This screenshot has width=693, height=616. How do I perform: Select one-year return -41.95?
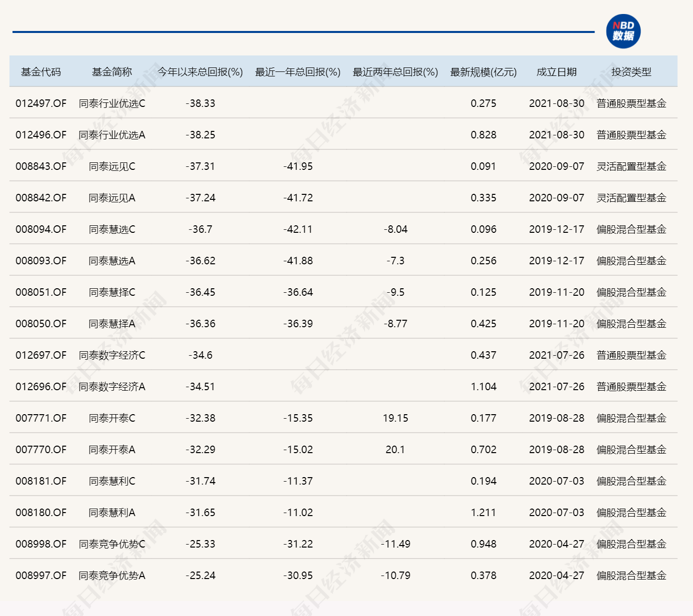tap(298, 166)
